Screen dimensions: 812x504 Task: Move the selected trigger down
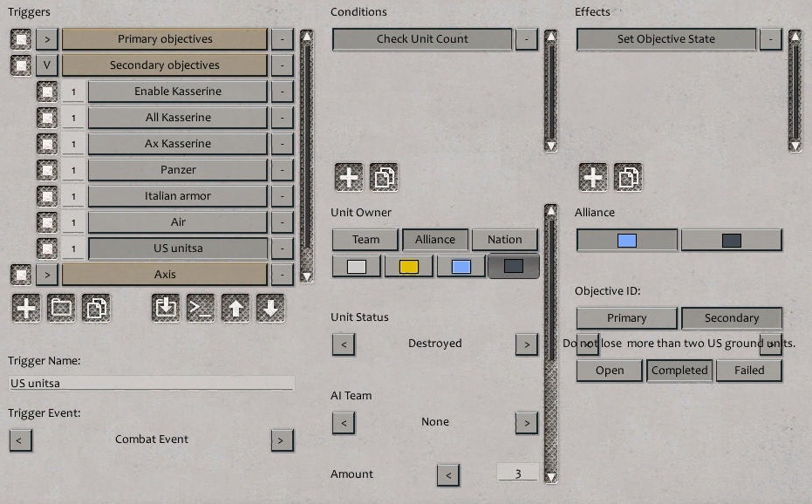(x=270, y=310)
